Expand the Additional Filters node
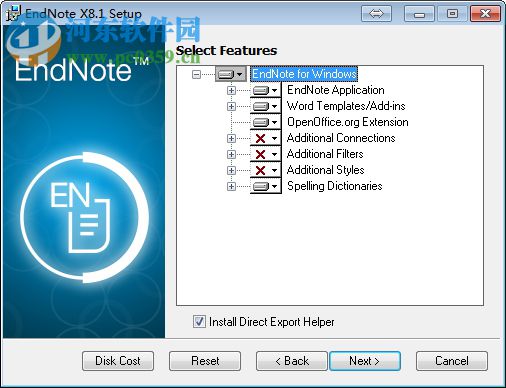The width and height of the screenshot is (506, 388). tap(231, 154)
